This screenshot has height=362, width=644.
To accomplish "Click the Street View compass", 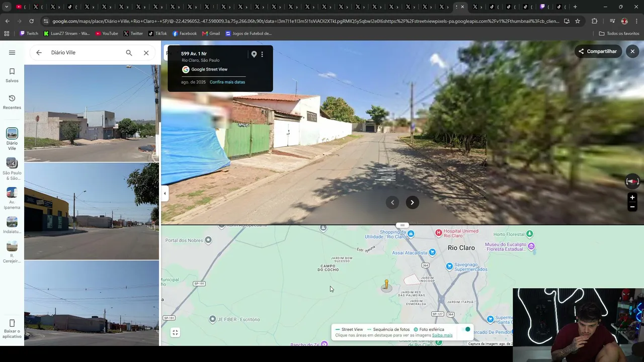I will [x=632, y=181].
